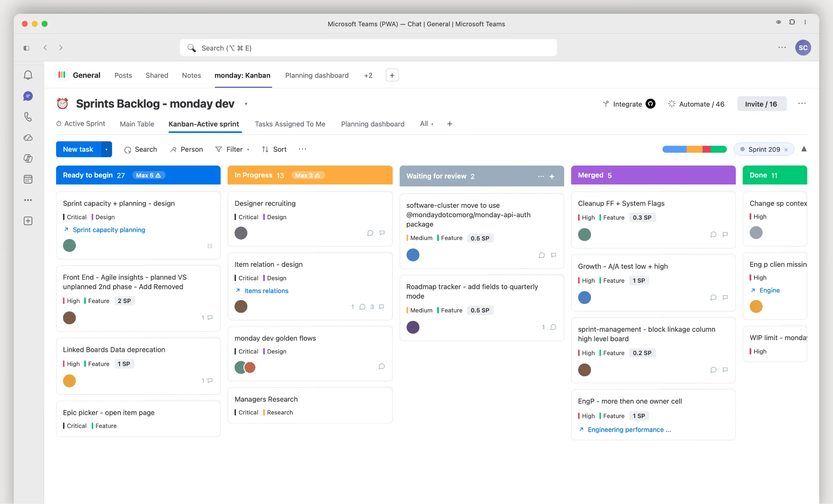Open the Items relations link
The image size is (833, 504).
pos(266,290)
